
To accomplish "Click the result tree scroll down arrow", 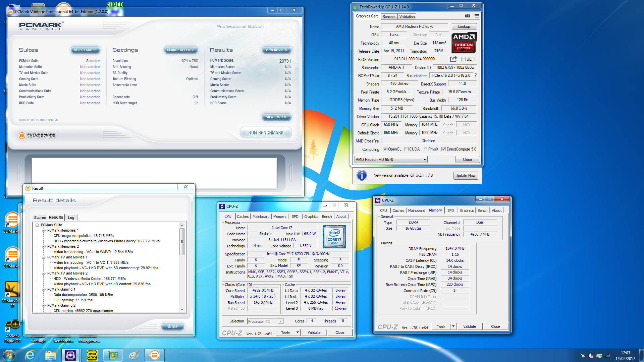I will click(x=182, y=310).
